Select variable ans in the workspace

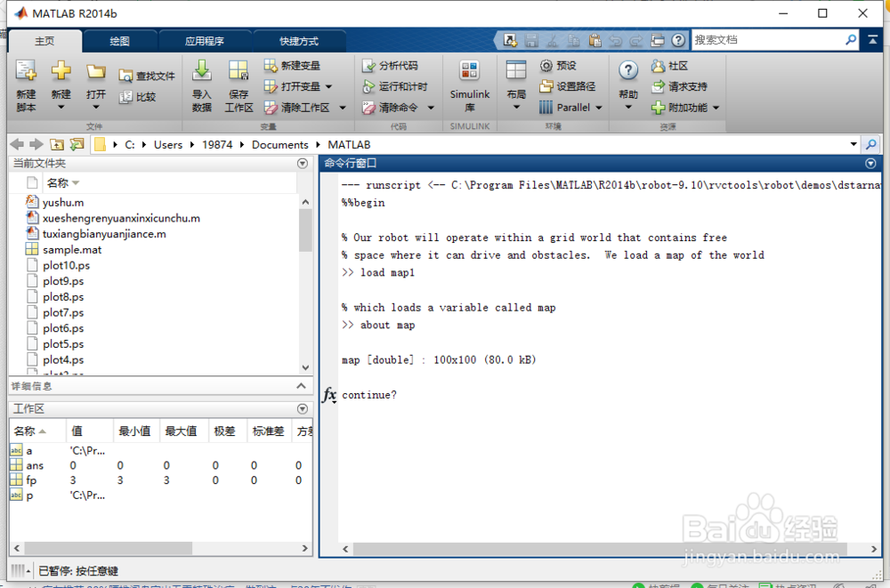click(35, 465)
